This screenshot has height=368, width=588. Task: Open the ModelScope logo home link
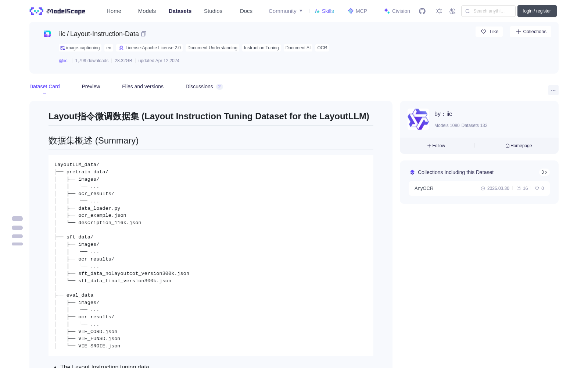(58, 11)
